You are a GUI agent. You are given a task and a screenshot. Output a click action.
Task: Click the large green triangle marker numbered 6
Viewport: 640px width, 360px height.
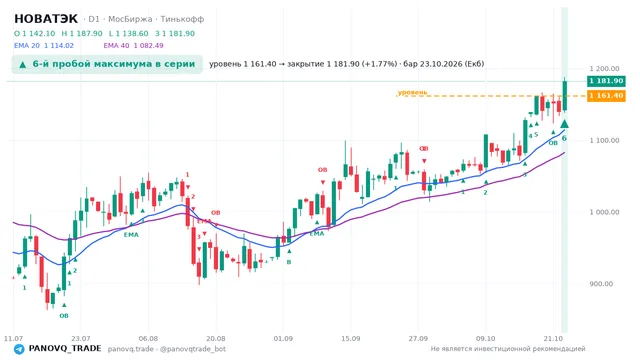click(564, 124)
